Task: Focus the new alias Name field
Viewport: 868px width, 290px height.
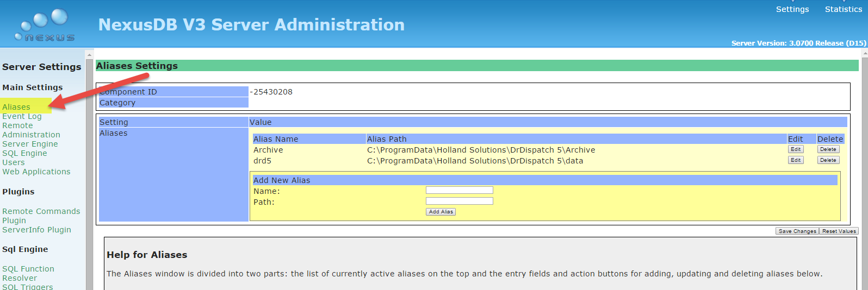Action: pyautogui.click(x=460, y=190)
